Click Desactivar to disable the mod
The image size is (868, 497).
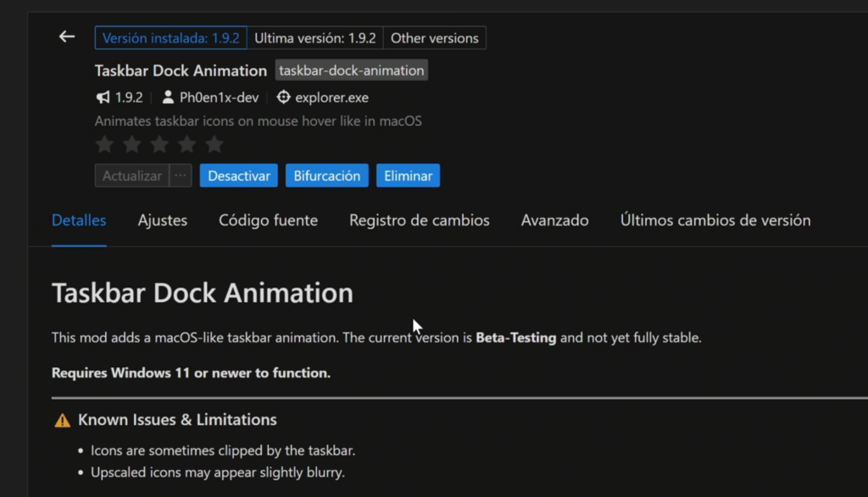[x=238, y=176]
